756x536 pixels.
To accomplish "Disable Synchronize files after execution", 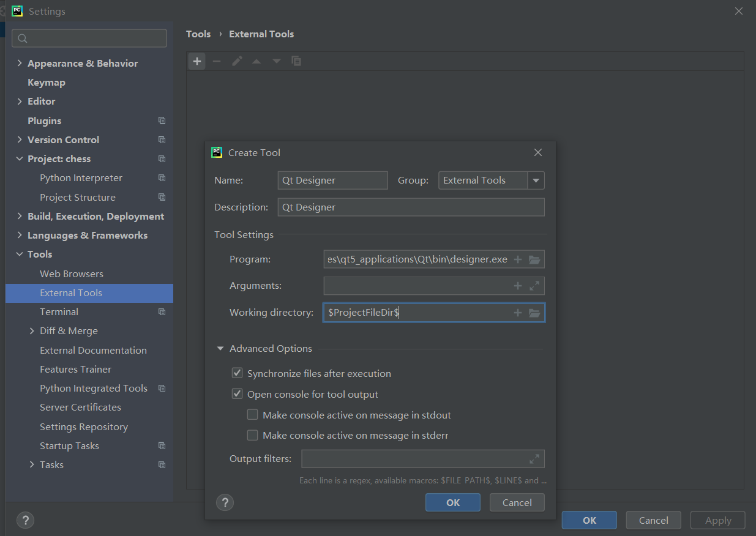I will 237,373.
